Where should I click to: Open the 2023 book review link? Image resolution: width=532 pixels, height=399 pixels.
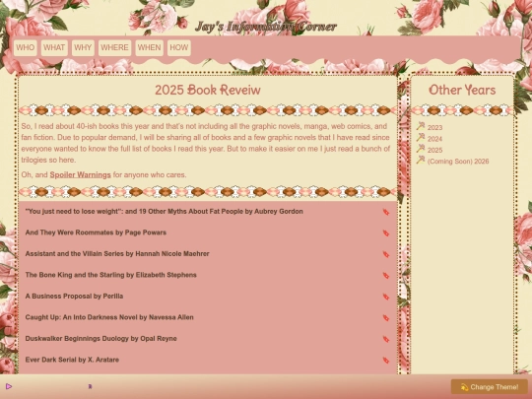434,127
